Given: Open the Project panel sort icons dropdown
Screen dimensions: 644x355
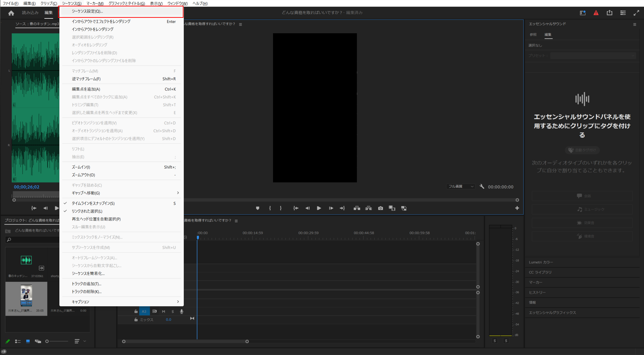Looking at the screenshot, I should click(x=80, y=341).
